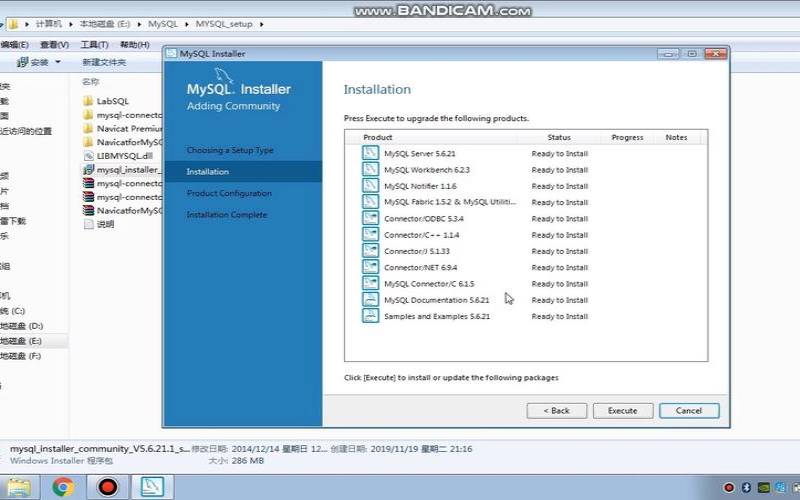Image resolution: width=800 pixels, height=500 pixels.
Task: Click the MySQL Workbench 6.2.3 product icon
Action: coord(370,169)
